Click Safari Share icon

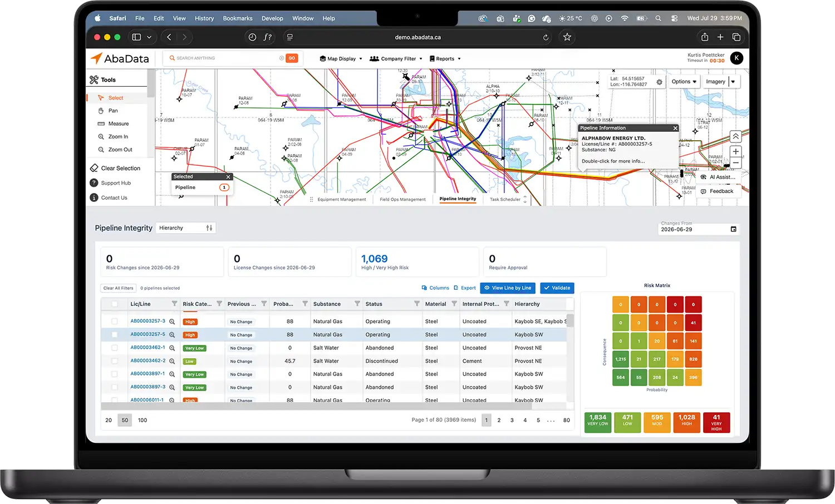[705, 37]
